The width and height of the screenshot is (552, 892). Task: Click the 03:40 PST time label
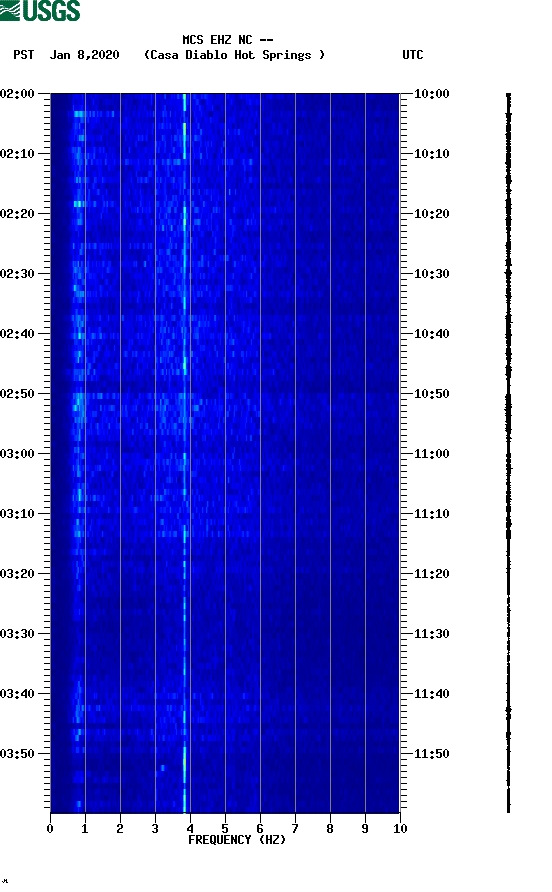pos(18,693)
